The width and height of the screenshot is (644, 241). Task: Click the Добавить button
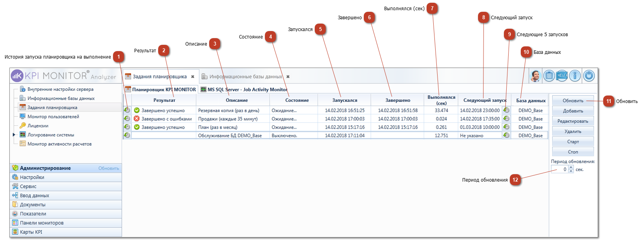click(573, 111)
